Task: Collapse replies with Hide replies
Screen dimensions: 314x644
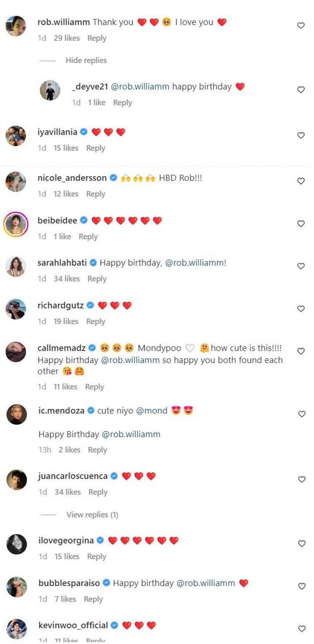Action: 86,60
